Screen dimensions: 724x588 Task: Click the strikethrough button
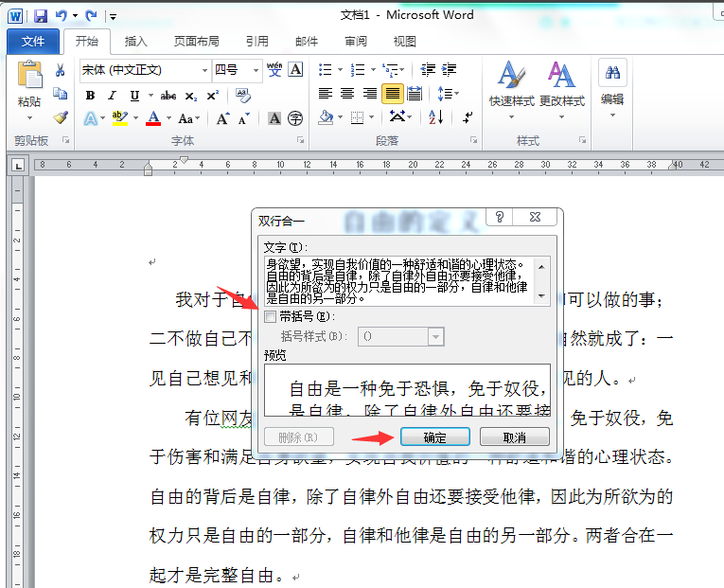pos(168,95)
